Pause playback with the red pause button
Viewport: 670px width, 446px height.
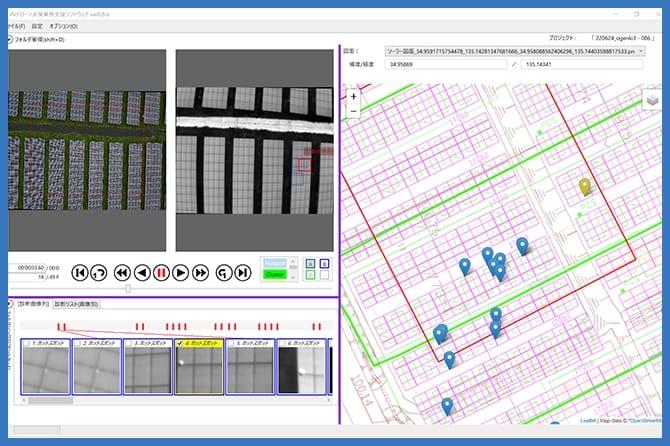[x=160, y=272]
